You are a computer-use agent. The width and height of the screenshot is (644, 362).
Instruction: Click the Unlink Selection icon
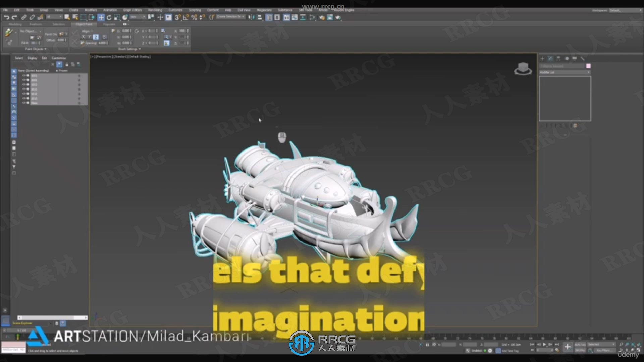coord(32,17)
